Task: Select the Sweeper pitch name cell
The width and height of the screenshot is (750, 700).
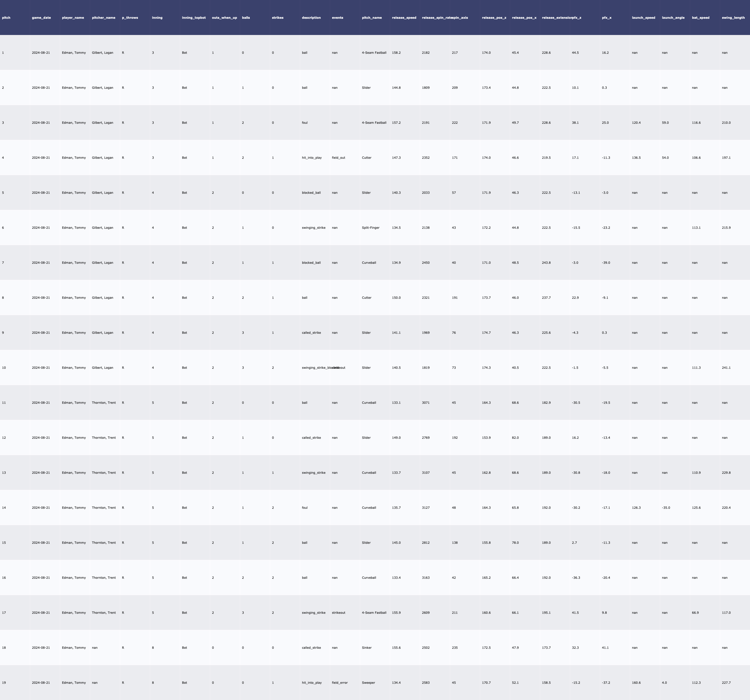Action: tap(368, 683)
